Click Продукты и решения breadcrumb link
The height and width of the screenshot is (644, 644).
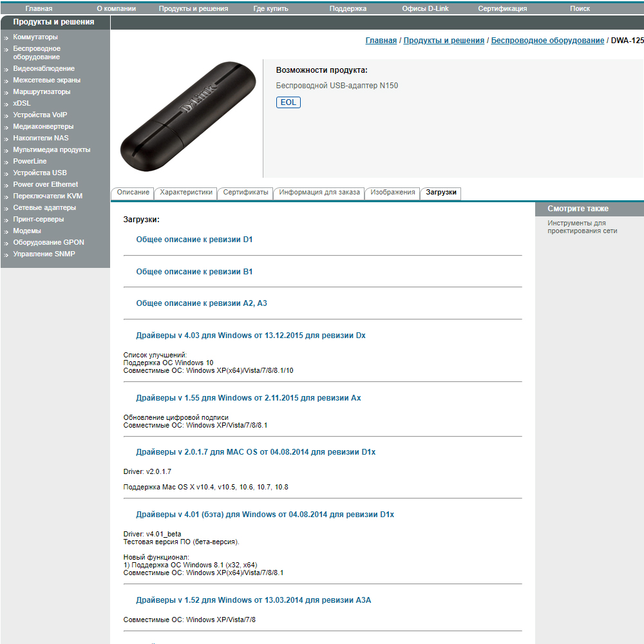tap(444, 40)
